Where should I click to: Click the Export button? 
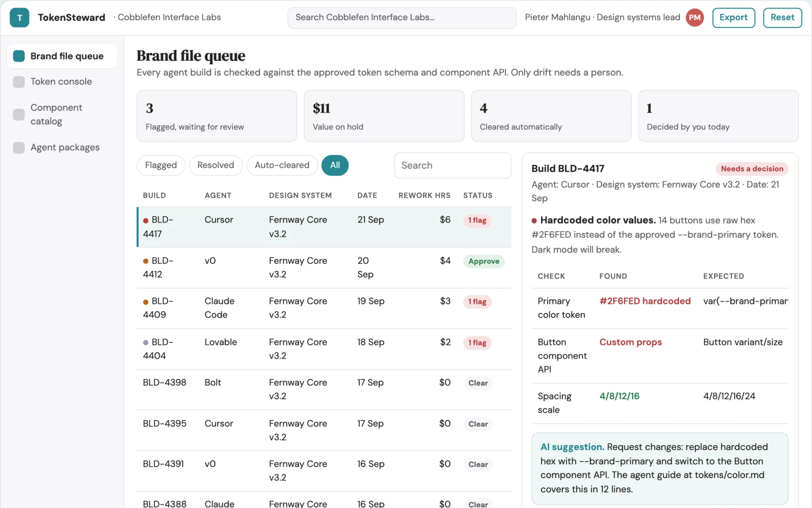pos(733,18)
